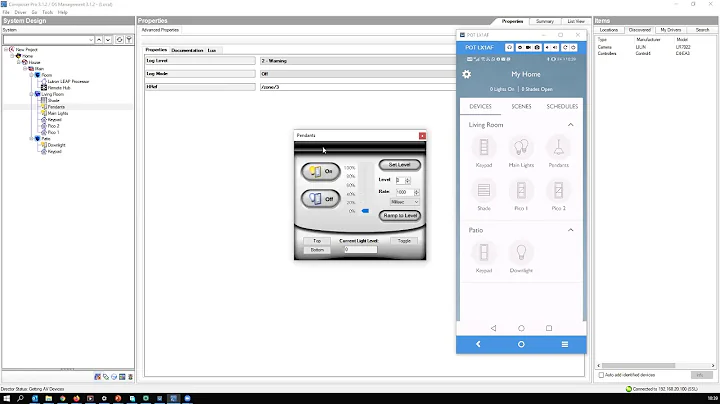Click the Top button in Pendants dialog
Screen dimensions: 720x404
[x=317, y=241]
